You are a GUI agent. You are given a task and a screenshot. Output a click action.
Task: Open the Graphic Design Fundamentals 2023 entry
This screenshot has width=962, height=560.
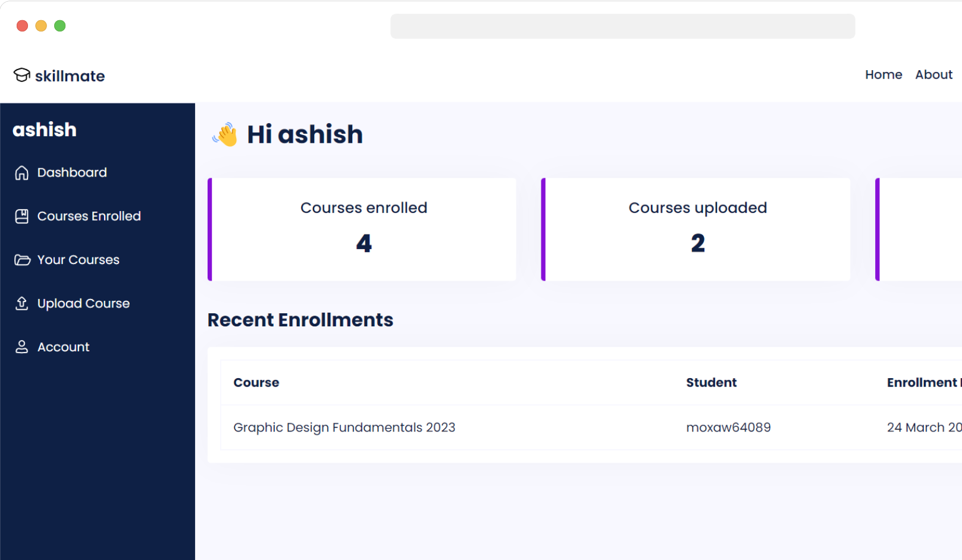click(x=344, y=427)
